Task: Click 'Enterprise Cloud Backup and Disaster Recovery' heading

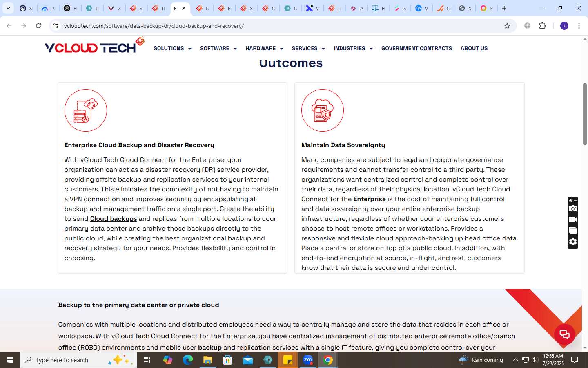Action: [139, 145]
